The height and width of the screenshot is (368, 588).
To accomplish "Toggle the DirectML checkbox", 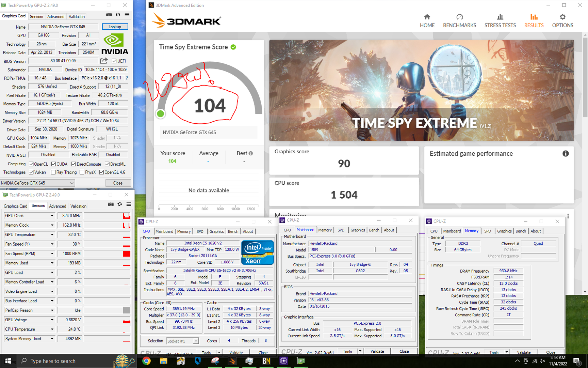I will pyautogui.click(x=107, y=164).
